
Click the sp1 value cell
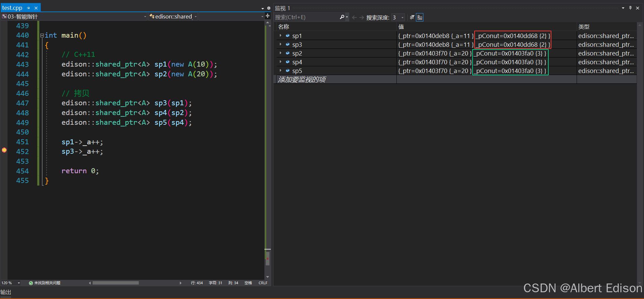pos(486,36)
